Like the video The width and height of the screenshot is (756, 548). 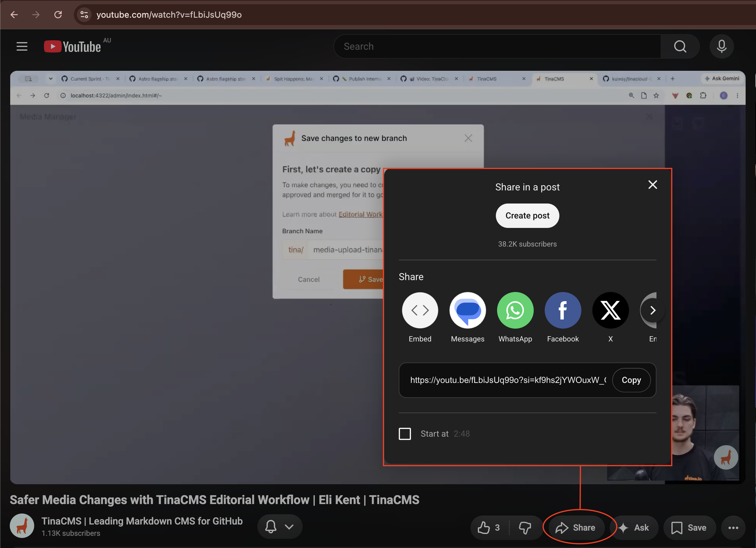pos(489,528)
